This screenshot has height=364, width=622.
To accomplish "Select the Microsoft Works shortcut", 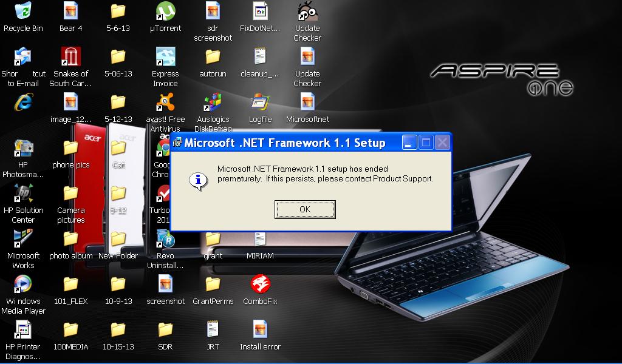I will tap(23, 238).
